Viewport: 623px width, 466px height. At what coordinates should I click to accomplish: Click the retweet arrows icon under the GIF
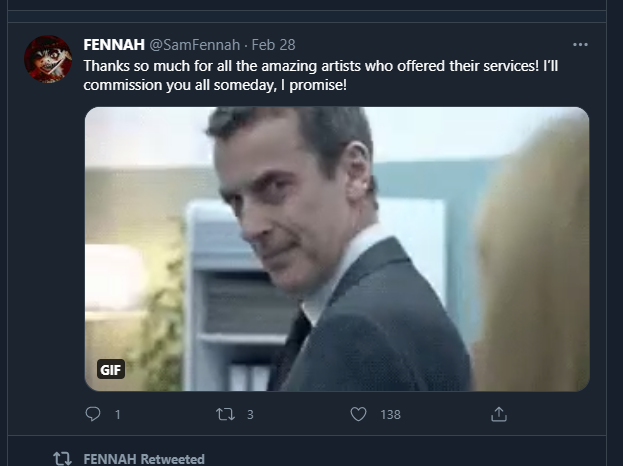226,414
